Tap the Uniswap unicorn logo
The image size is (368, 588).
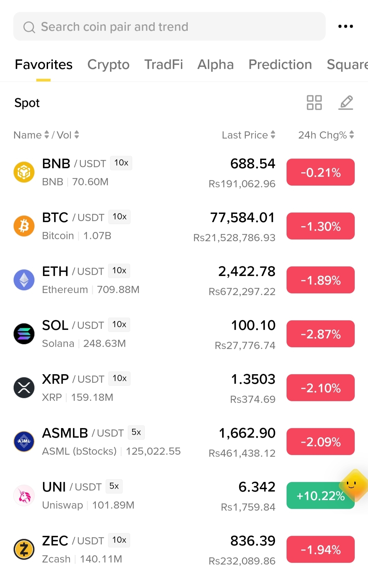pyautogui.click(x=24, y=495)
